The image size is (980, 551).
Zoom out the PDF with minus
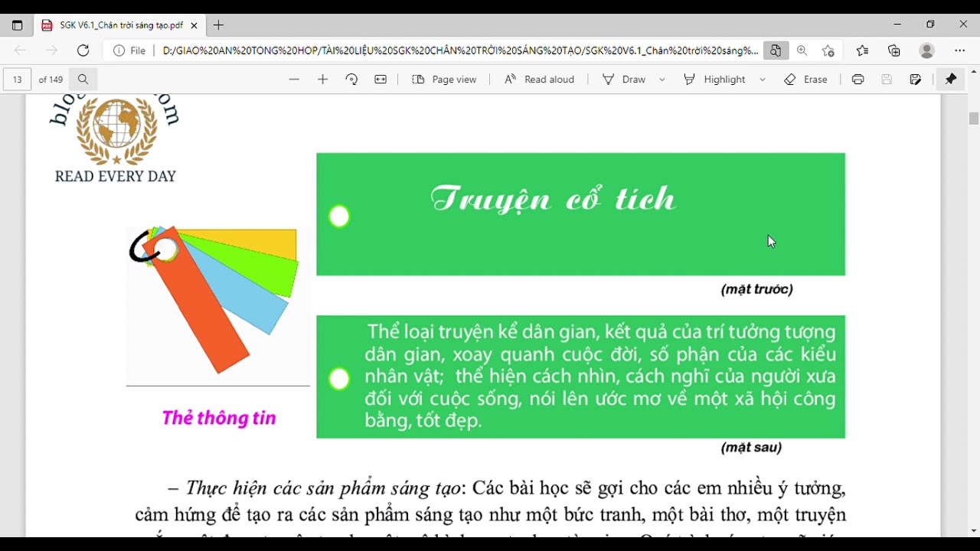pyautogui.click(x=294, y=80)
